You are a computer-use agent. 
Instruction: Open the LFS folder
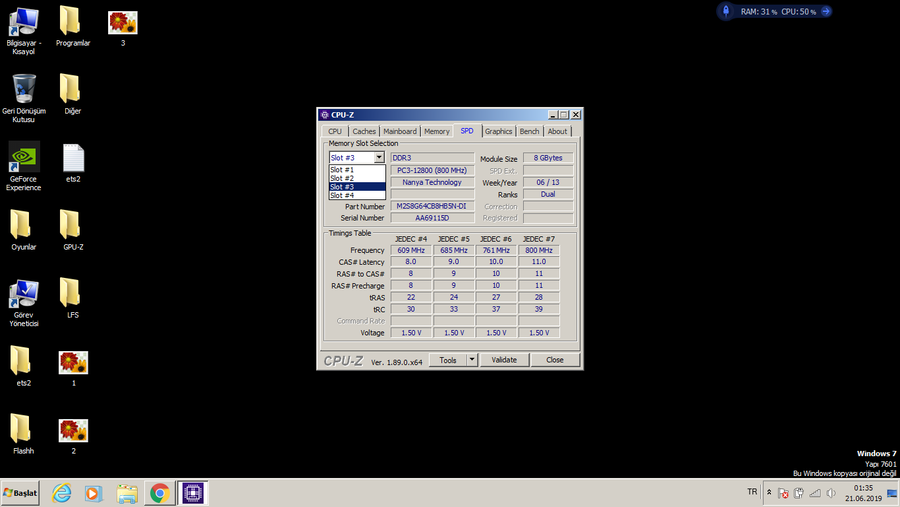pyautogui.click(x=72, y=298)
